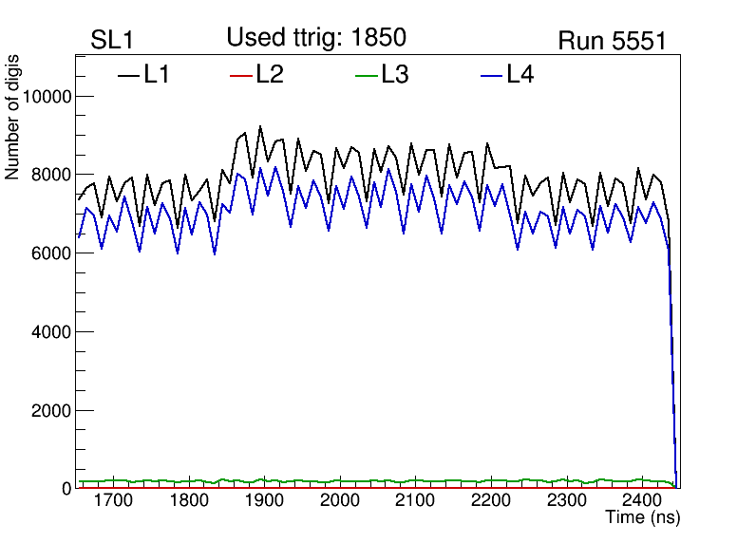Select the blue L4 legend line sample
756x543 pixels.
tap(491, 75)
